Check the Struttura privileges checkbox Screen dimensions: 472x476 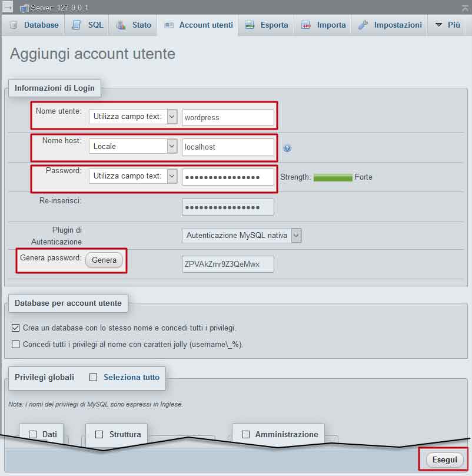99,434
